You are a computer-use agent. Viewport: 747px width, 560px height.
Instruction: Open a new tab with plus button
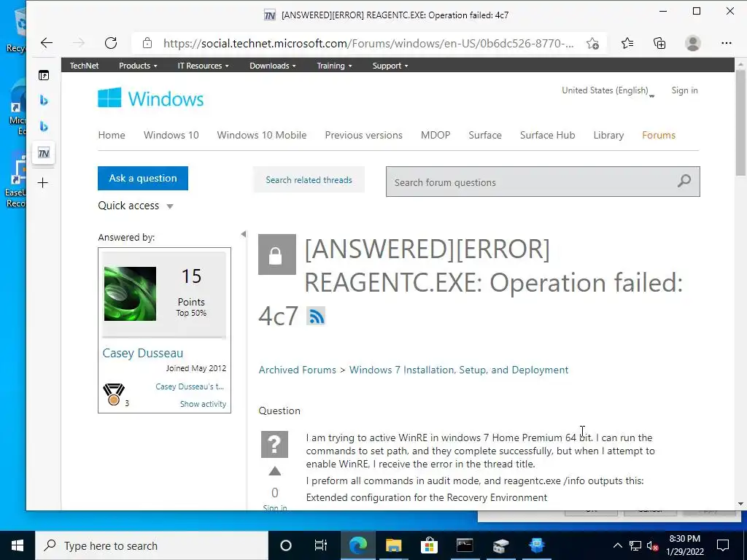43,183
